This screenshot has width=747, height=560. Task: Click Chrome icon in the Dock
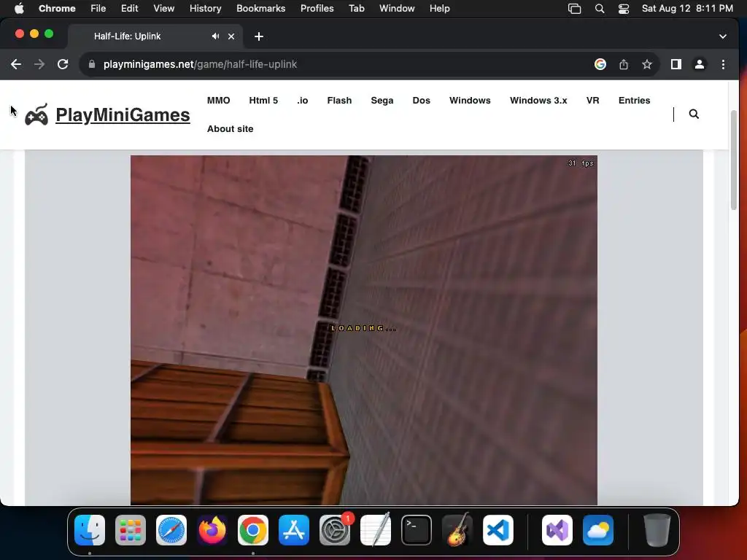253,530
